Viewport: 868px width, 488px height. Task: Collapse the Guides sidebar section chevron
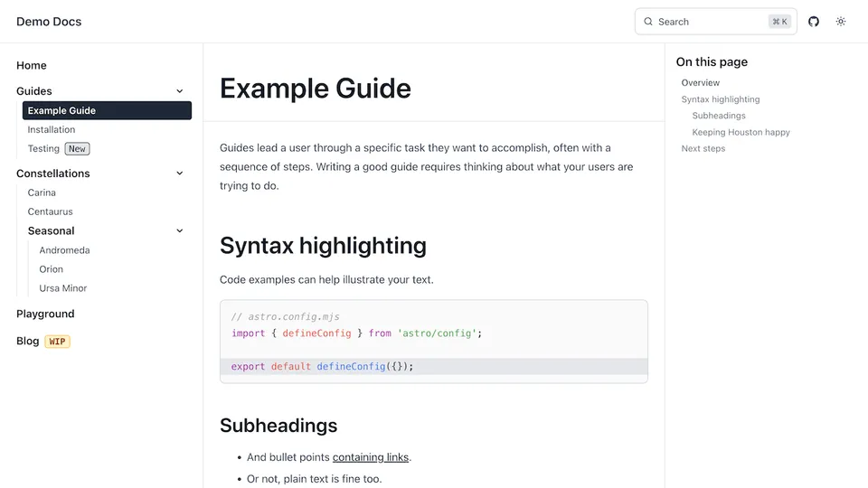(179, 91)
